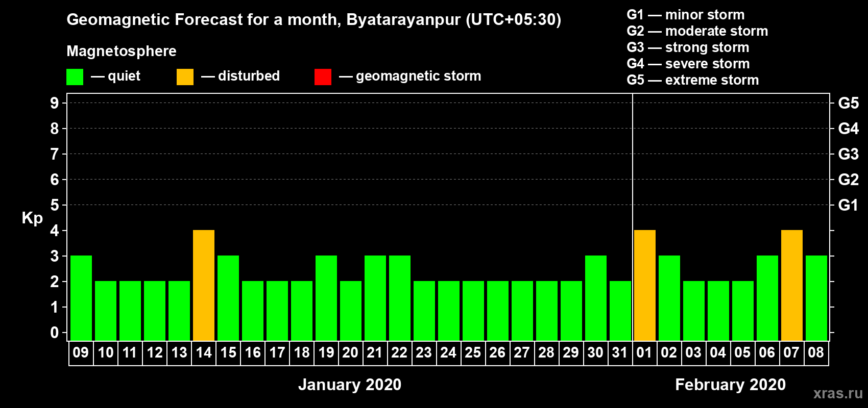Select the orange bar for February 01

645,286
